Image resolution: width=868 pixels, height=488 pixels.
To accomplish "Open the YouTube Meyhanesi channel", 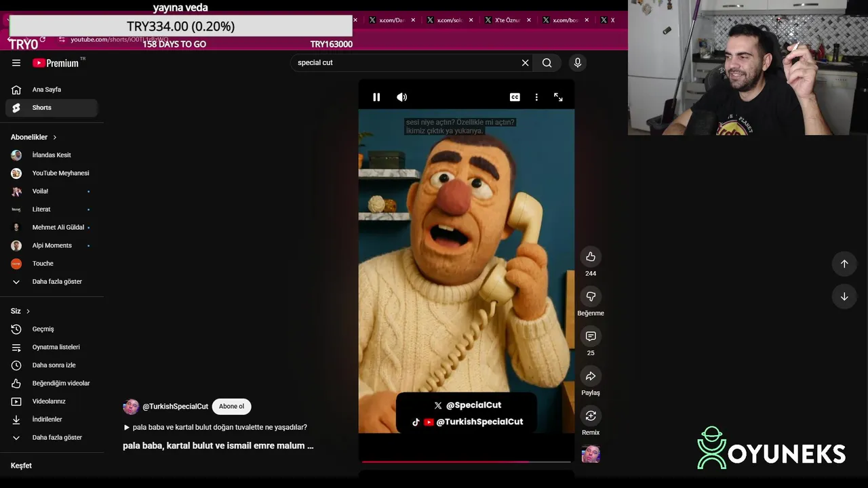I will pyautogui.click(x=52, y=173).
